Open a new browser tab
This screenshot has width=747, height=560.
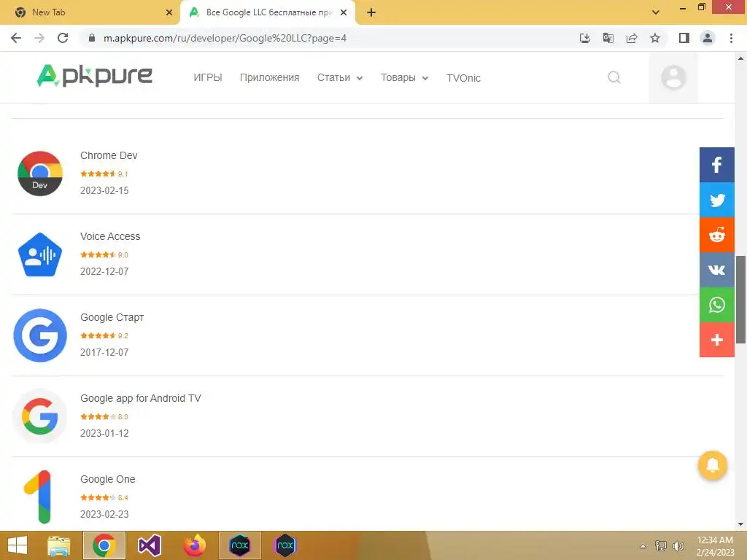pos(371,12)
